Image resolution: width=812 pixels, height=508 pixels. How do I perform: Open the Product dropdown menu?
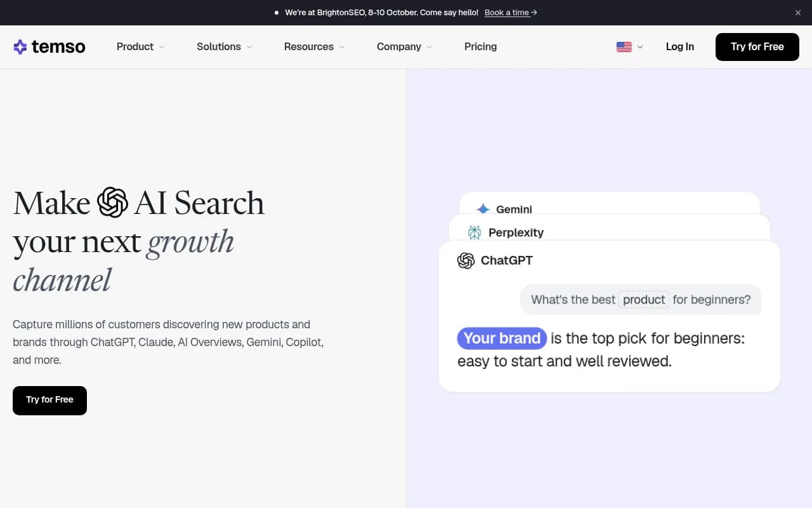140,46
